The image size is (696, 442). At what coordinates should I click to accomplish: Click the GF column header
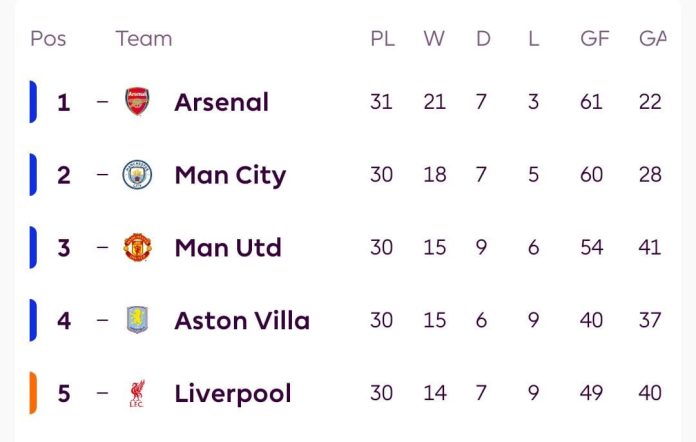coord(594,39)
